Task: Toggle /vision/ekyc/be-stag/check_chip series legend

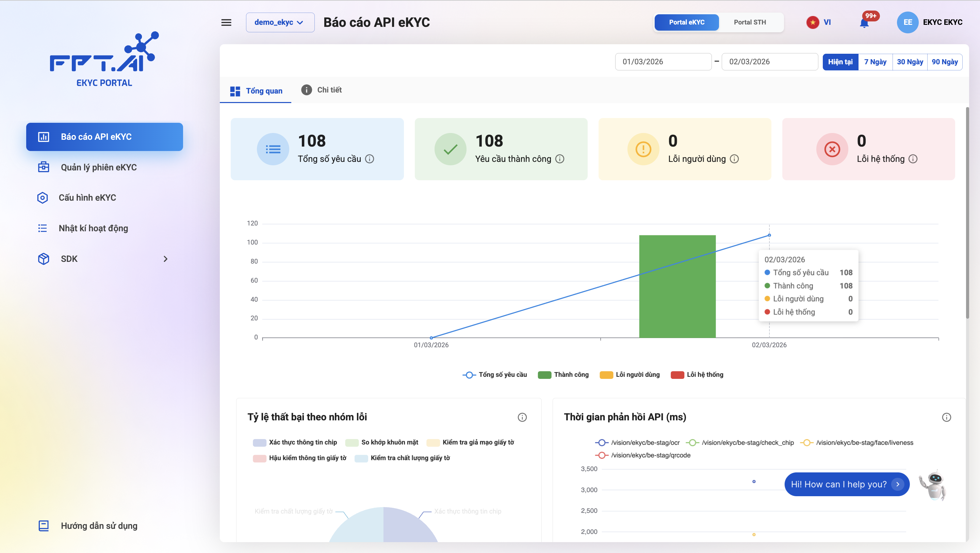Action: (740, 443)
